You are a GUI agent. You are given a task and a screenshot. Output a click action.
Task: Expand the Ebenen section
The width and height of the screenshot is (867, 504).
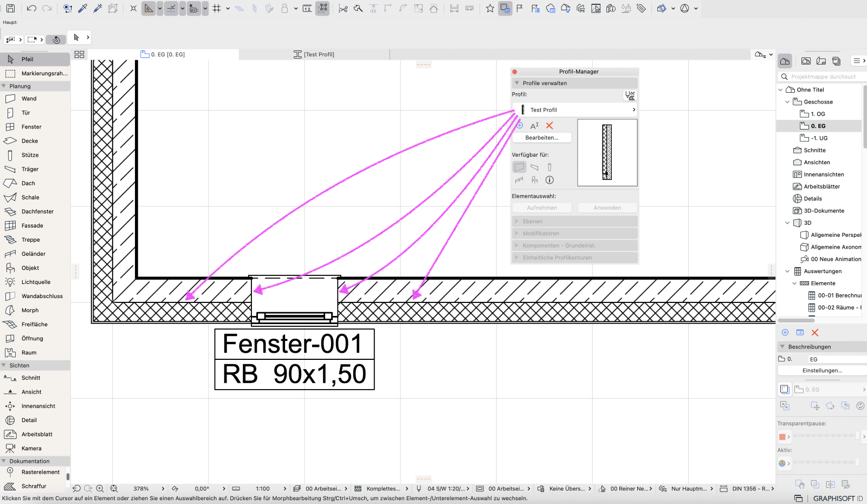click(574, 221)
